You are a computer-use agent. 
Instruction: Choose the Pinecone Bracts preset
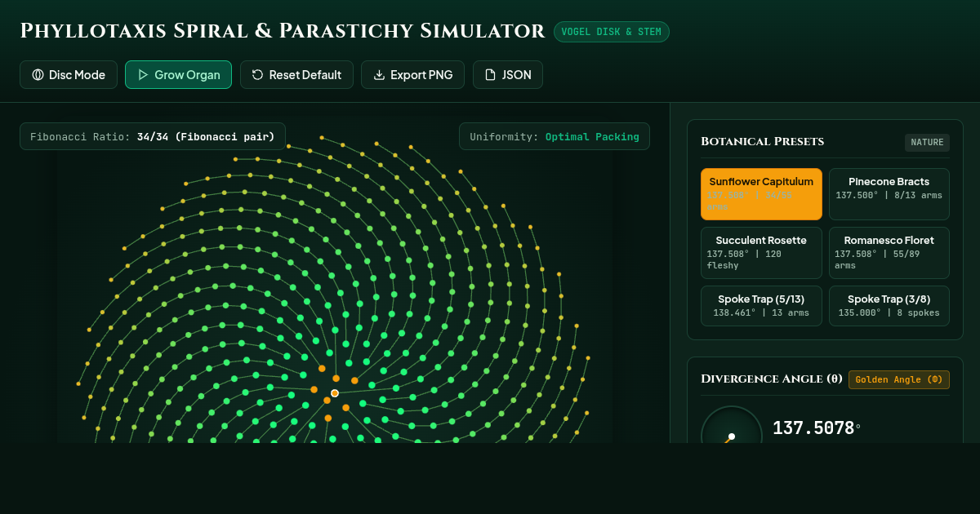click(889, 194)
